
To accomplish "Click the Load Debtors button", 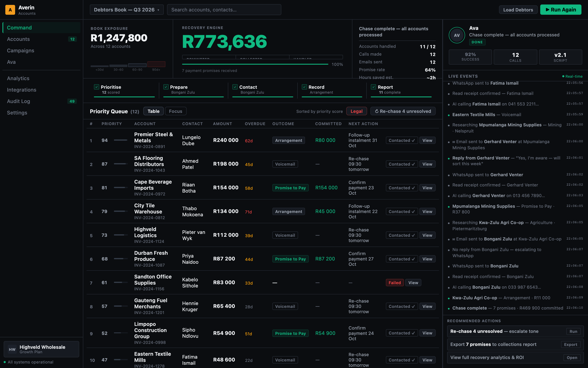I will [x=518, y=10].
